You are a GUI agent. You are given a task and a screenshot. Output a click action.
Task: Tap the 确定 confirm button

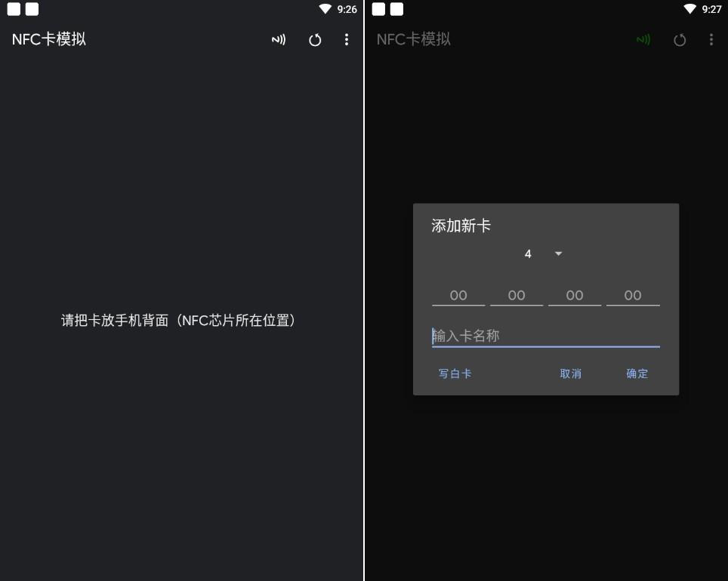click(x=637, y=373)
